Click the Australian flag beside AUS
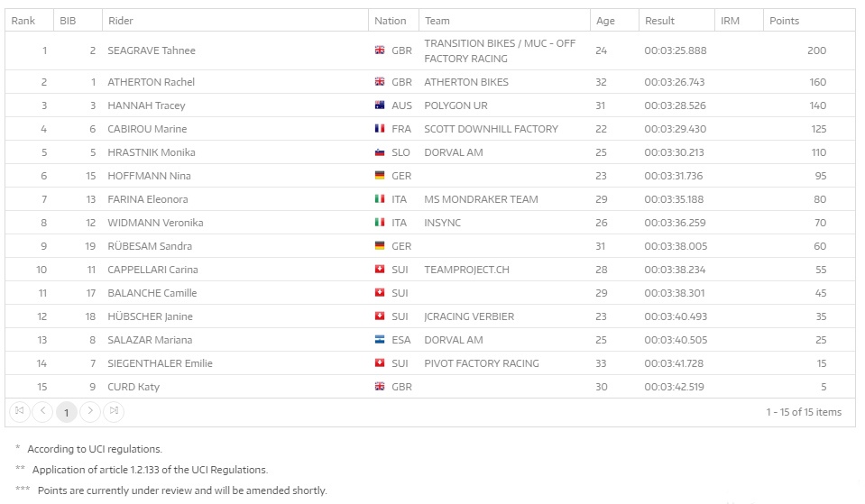865x504 pixels. [381, 105]
